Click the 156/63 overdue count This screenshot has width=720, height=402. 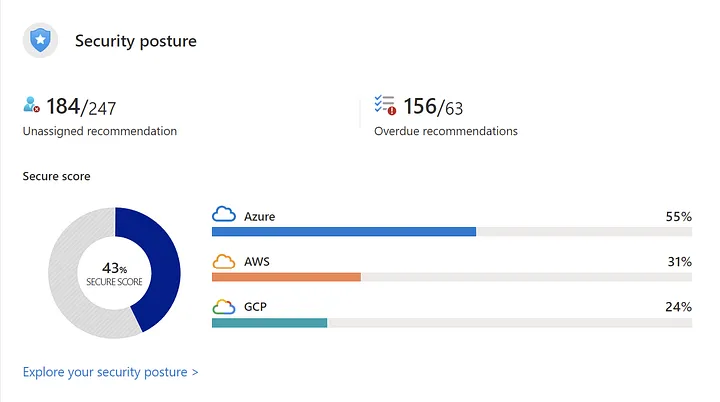coord(433,107)
